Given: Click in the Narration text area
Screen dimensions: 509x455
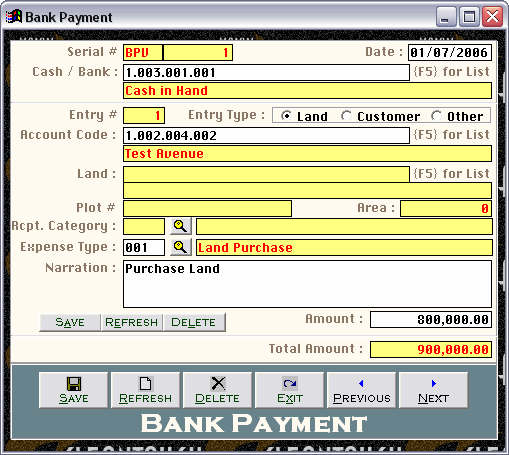Looking at the screenshot, I should point(307,284).
